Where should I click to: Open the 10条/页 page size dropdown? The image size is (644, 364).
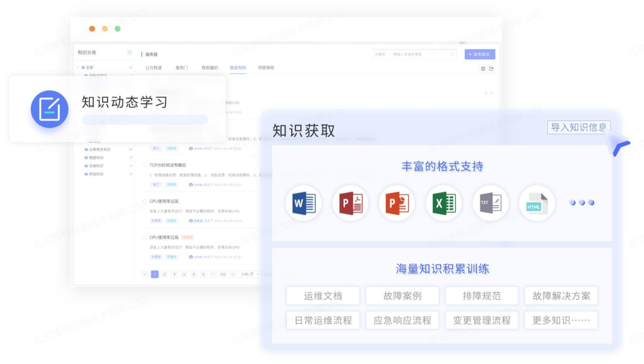250,274
